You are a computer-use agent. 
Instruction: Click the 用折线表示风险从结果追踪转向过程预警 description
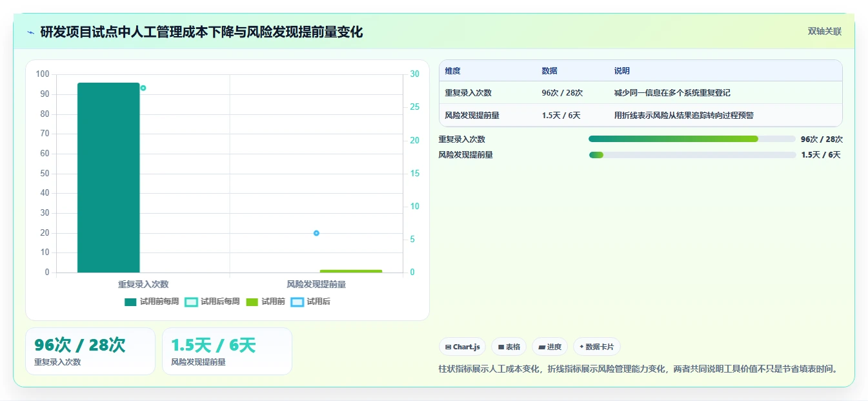(x=683, y=116)
